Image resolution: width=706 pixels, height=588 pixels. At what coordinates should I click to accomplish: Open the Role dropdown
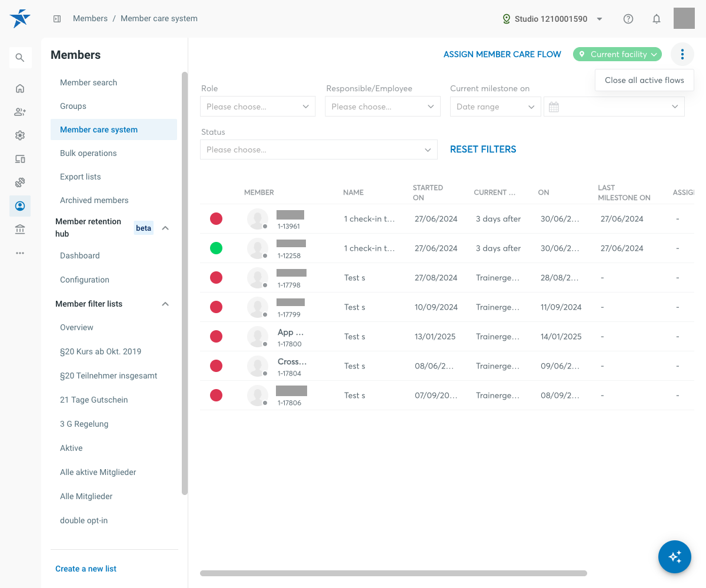(258, 107)
